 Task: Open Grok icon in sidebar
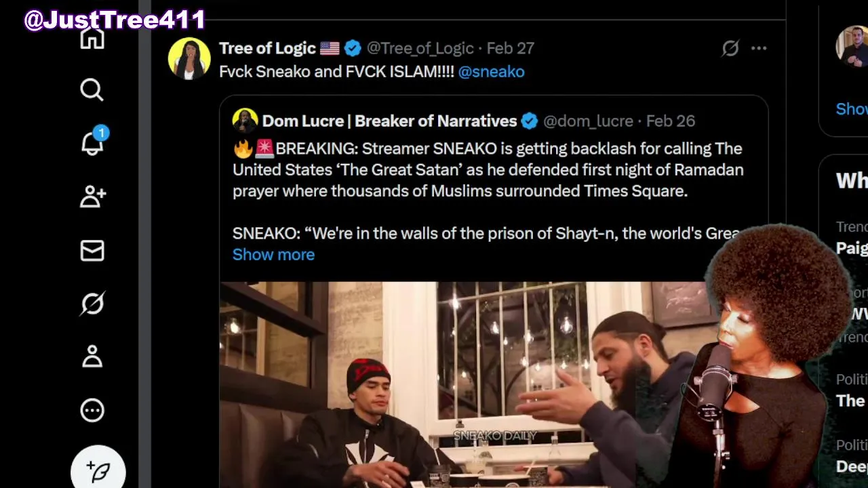pyautogui.click(x=92, y=304)
